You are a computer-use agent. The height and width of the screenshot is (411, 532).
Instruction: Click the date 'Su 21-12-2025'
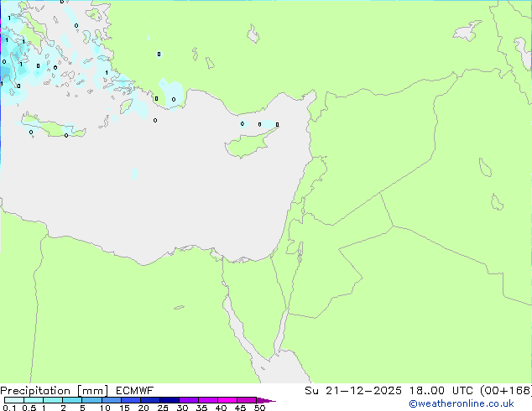click(x=353, y=391)
